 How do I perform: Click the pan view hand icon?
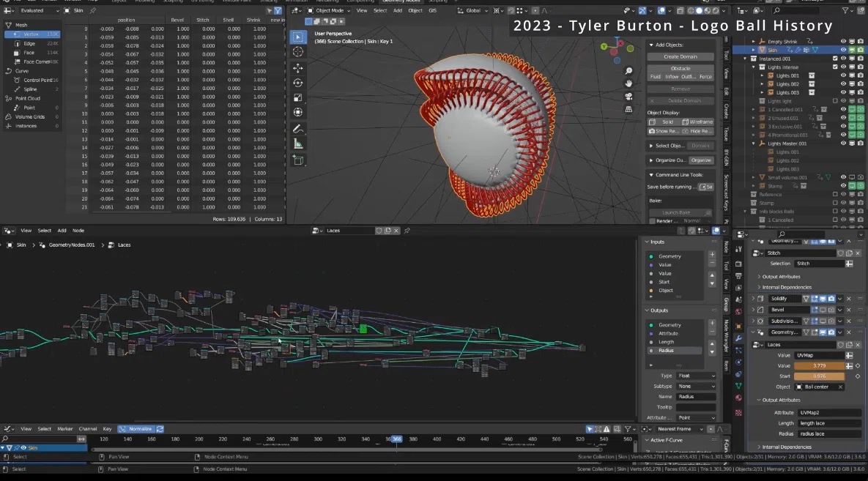(628, 83)
